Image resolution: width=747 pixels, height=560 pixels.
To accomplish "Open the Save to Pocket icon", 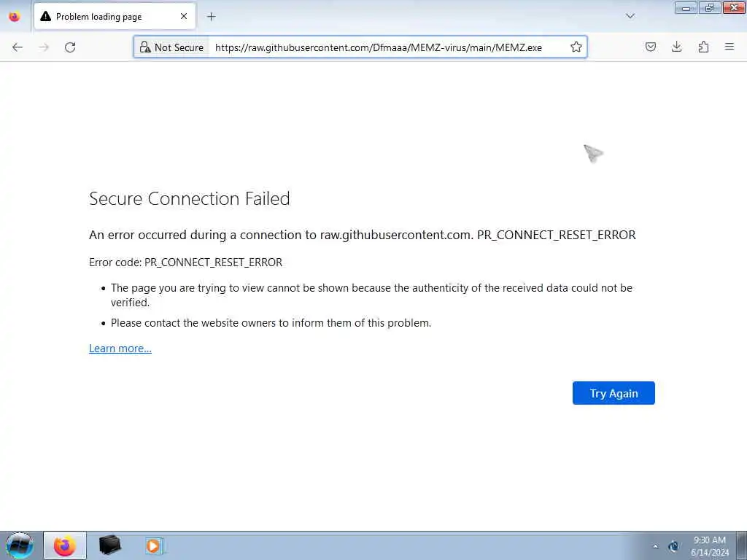I will pyautogui.click(x=650, y=47).
